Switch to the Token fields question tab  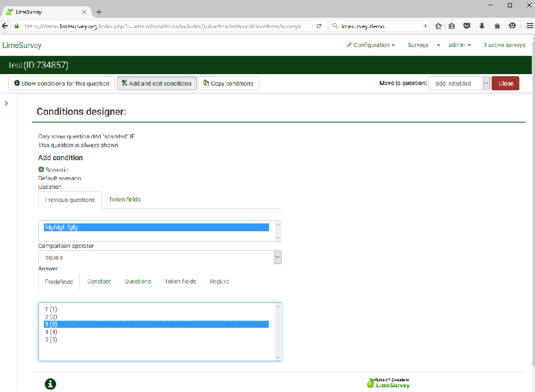point(124,199)
